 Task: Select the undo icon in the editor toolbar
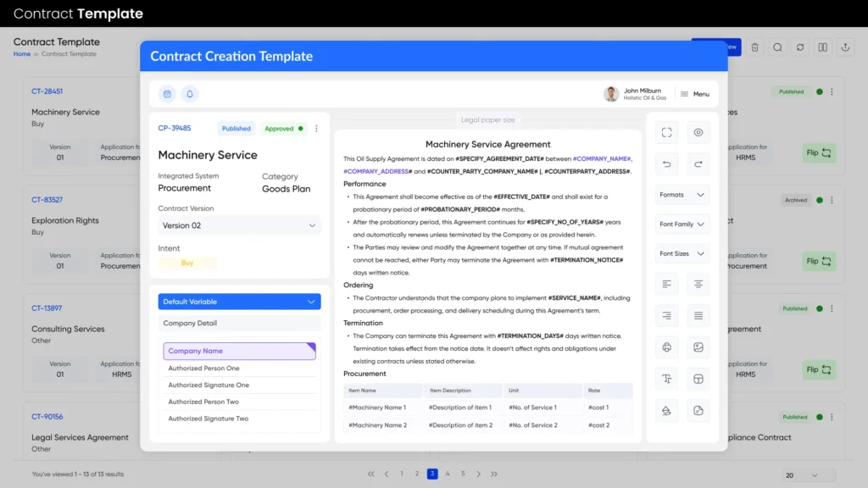pyautogui.click(x=666, y=164)
